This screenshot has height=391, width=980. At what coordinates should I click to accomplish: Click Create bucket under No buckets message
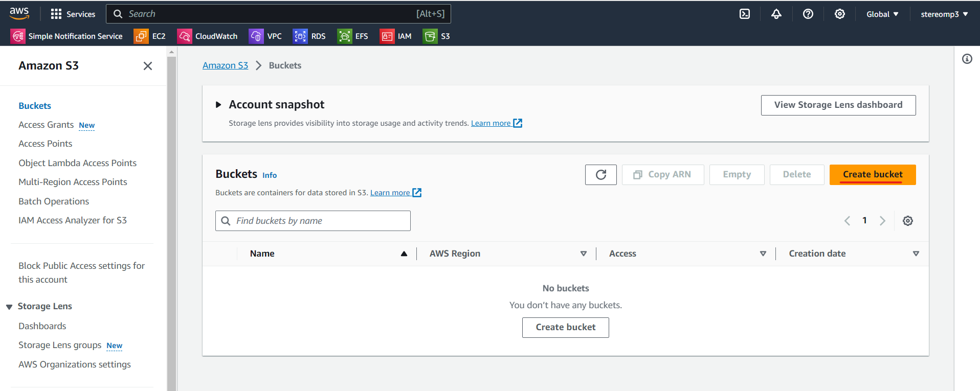[566, 328]
